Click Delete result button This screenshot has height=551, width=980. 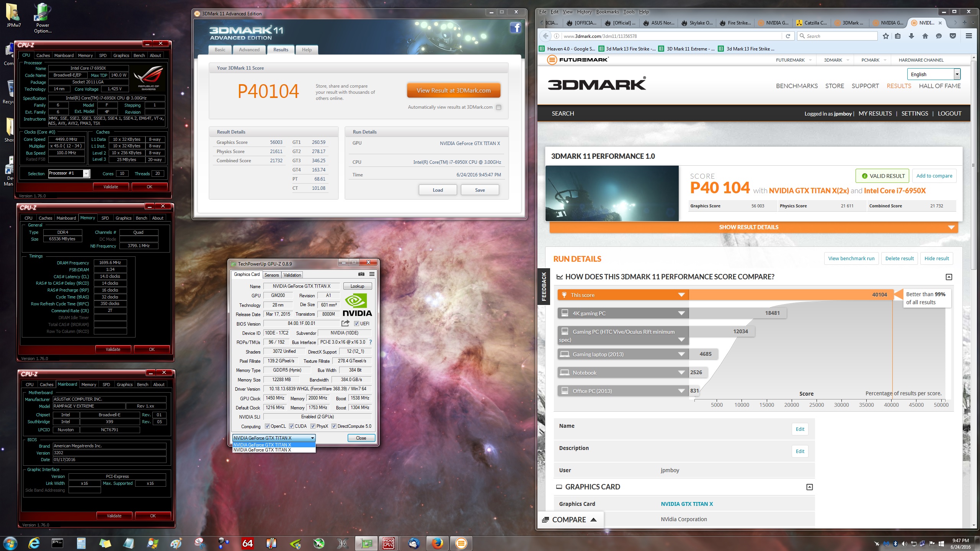click(x=899, y=258)
